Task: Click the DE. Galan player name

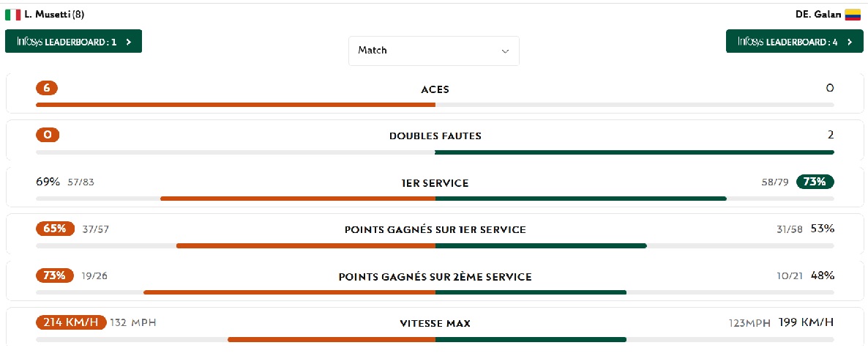Action: click(818, 14)
